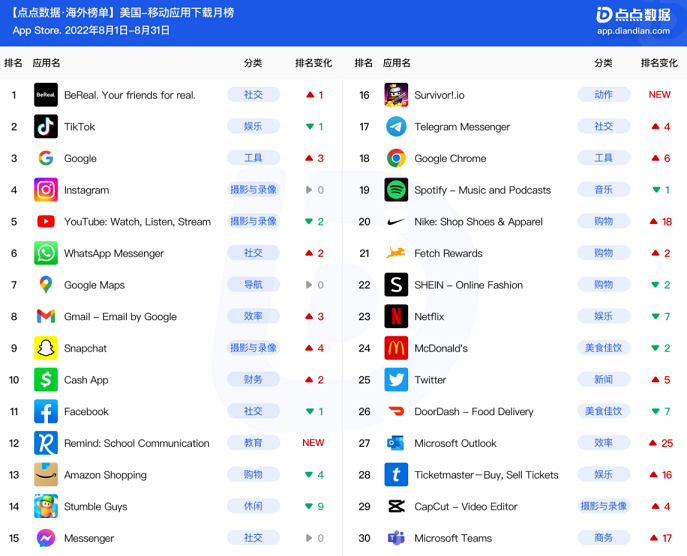
Task: Click the 点点数据 logo in header
Action: [x=633, y=14]
